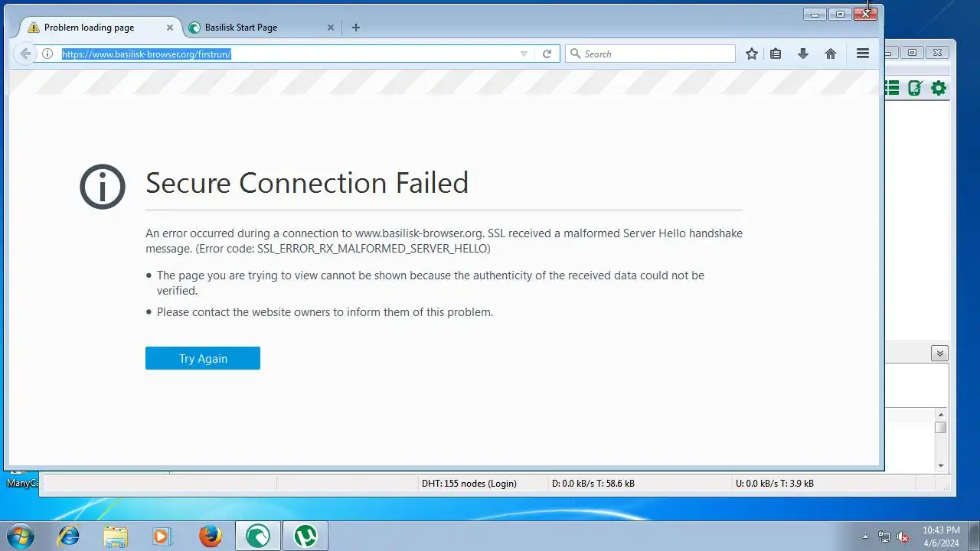Screen dimensions: 980x551
Task: Close the uTorrent window
Action: [937, 53]
